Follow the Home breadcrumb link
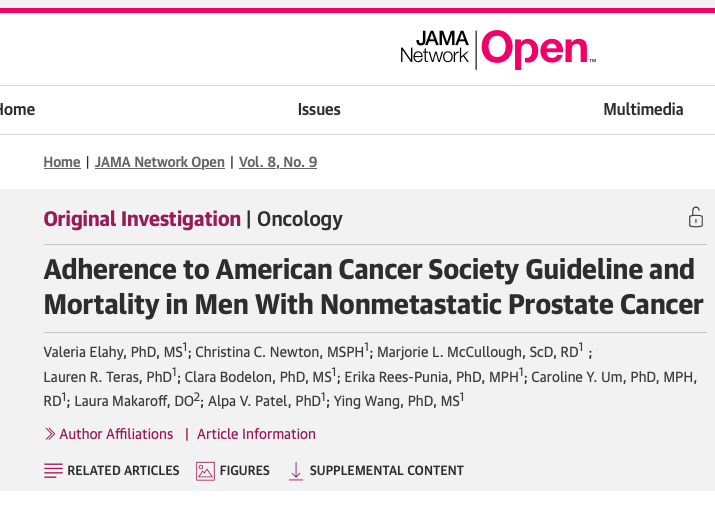715x513 pixels. [62, 162]
